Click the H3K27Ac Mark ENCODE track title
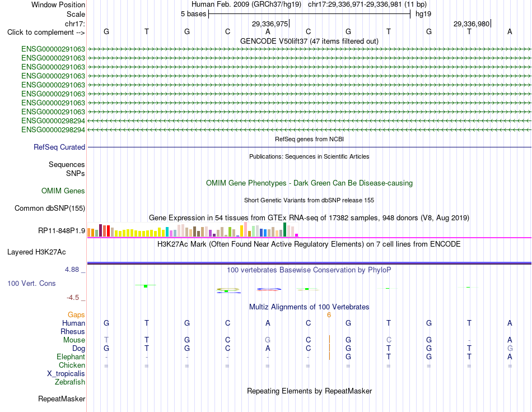532x412 pixels. click(x=309, y=244)
